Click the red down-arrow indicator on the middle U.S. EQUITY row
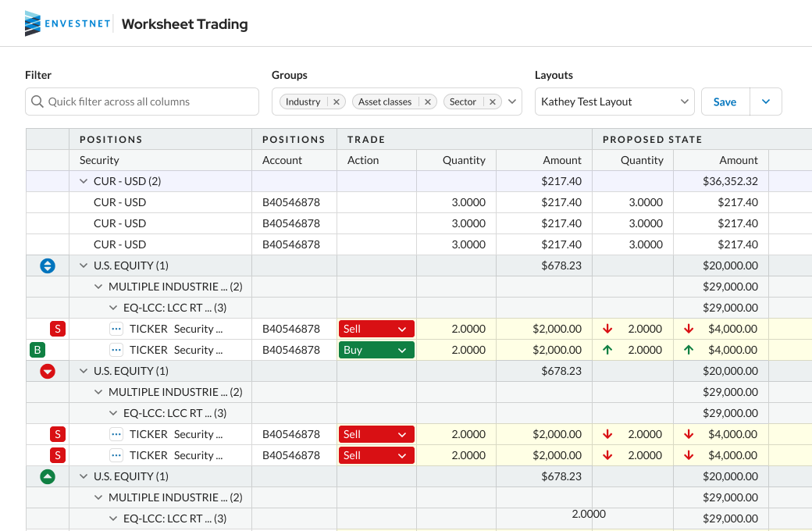The width and height of the screenshot is (812, 531). click(47, 371)
